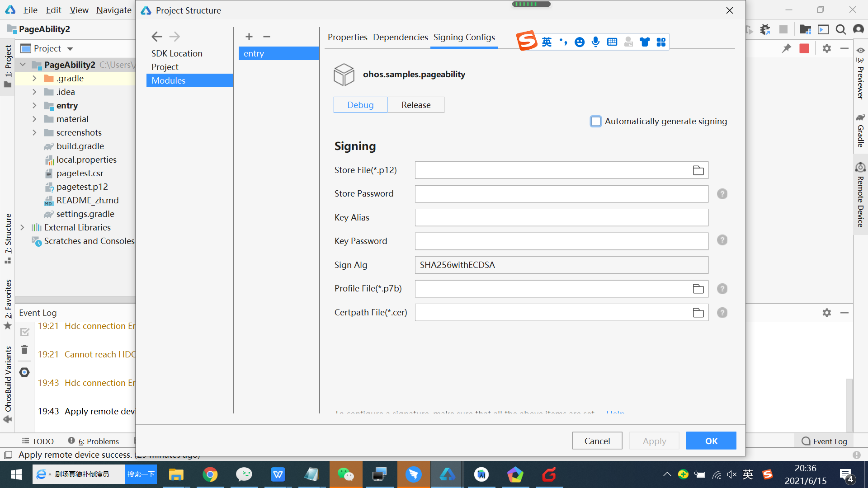Click the Store File browse folder icon

(x=698, y=170)
